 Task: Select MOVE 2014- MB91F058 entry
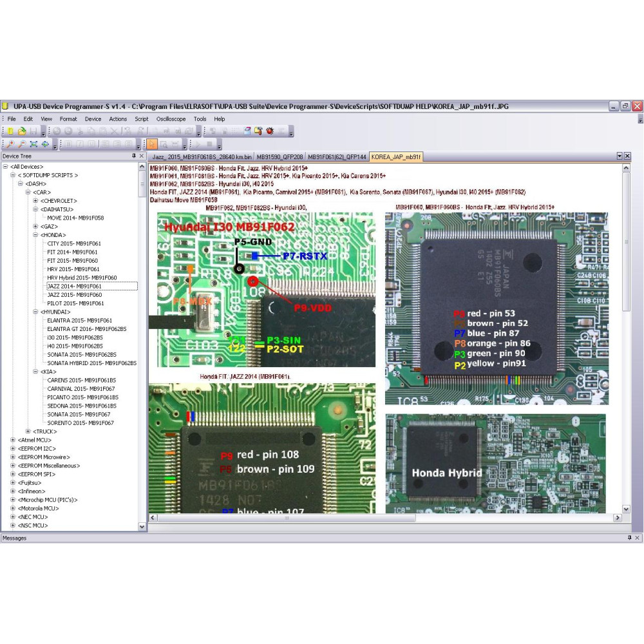(75, 218)
